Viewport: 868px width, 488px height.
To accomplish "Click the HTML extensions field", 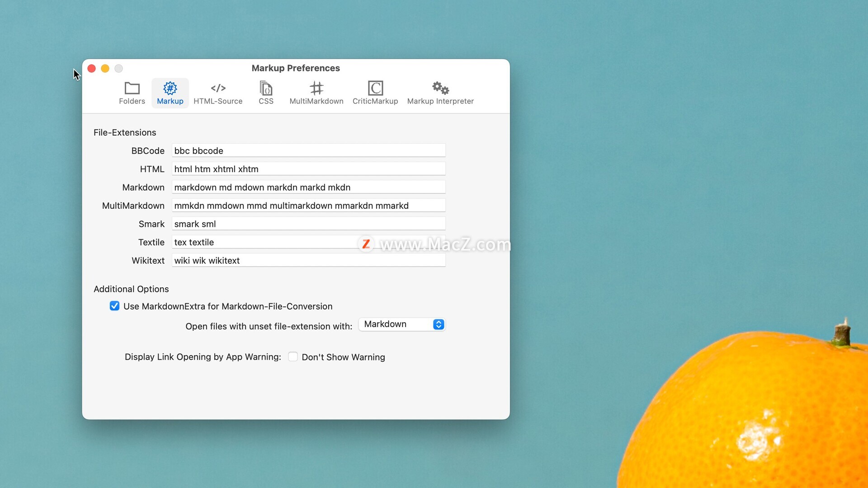I will [309, 169].
